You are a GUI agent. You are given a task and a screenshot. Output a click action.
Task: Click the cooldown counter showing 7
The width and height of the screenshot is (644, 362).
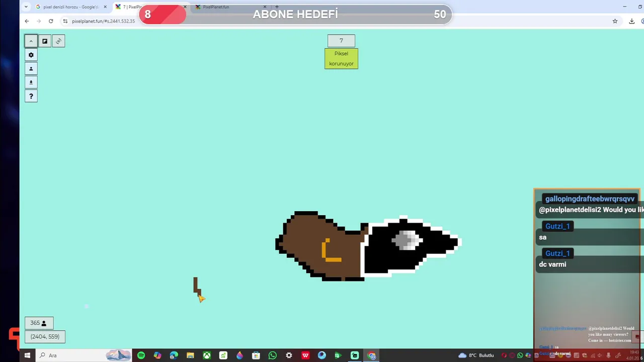[x=341, y=41]
